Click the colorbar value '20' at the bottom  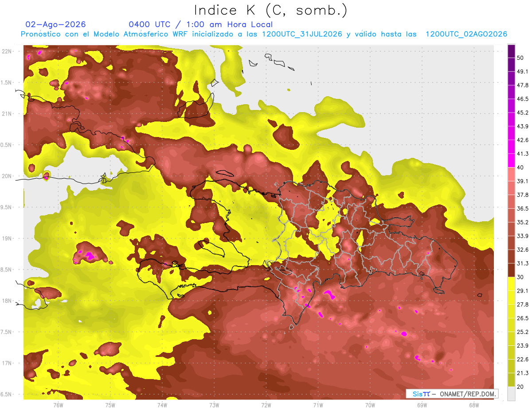[520, 387]
